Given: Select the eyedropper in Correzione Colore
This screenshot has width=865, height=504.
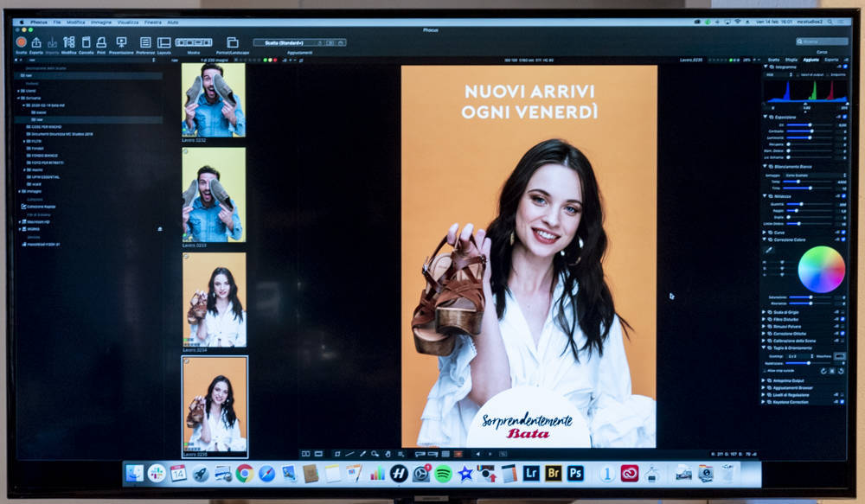Looking at the screenshot, I should point(768,251).
